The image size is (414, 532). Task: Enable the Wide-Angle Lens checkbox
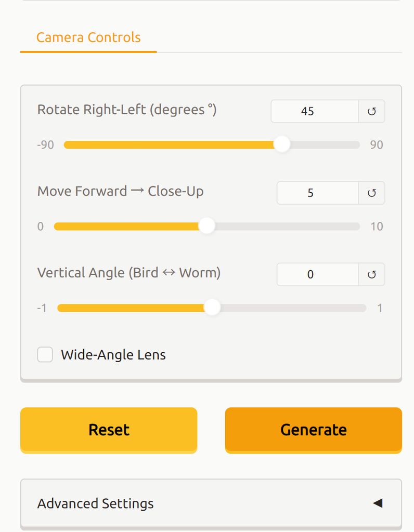(x=45, y=355)
